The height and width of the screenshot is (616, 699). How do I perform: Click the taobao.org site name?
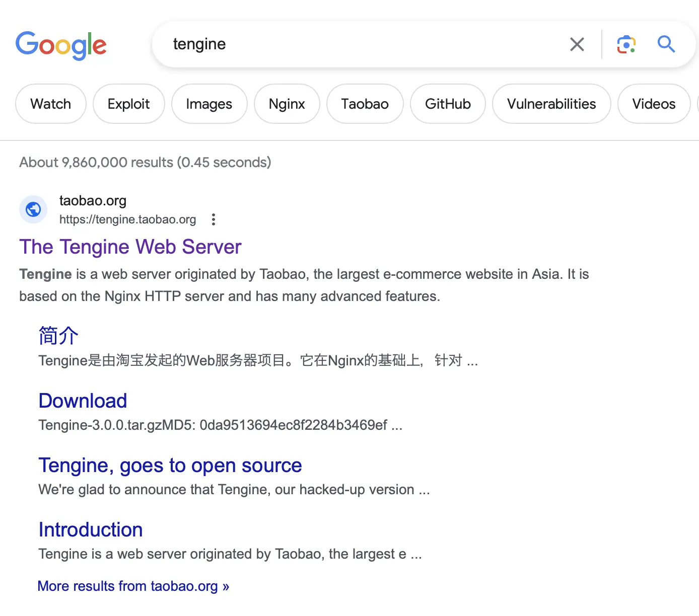pos(93,201)
